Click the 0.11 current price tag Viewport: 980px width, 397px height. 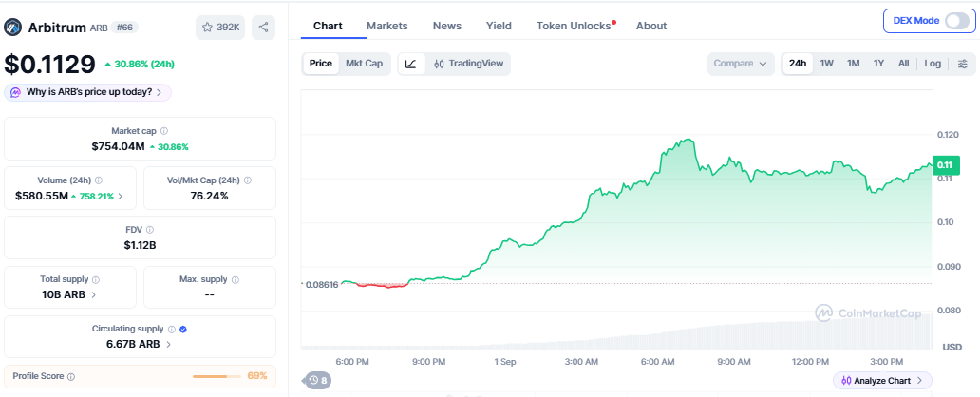pyautogui.click(x=944, y=165)
